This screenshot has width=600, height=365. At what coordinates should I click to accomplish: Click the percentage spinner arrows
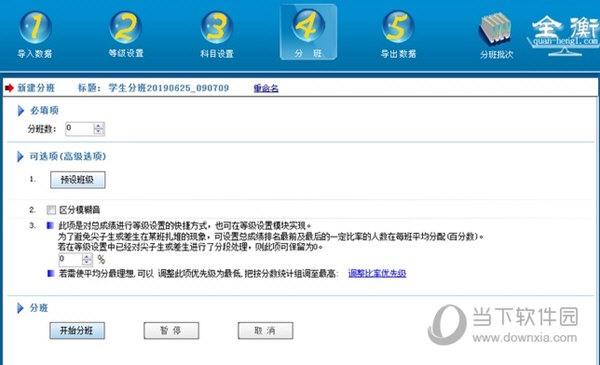(x=87, y=259)
